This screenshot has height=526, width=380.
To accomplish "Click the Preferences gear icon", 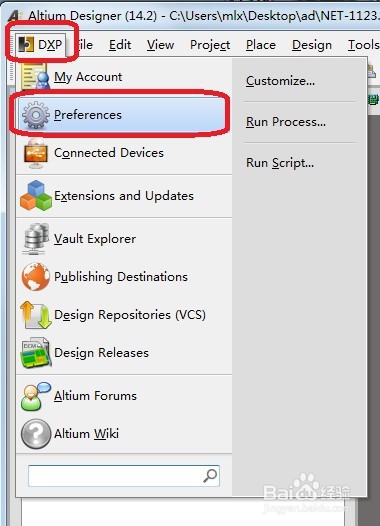I will tap(36, 115).
